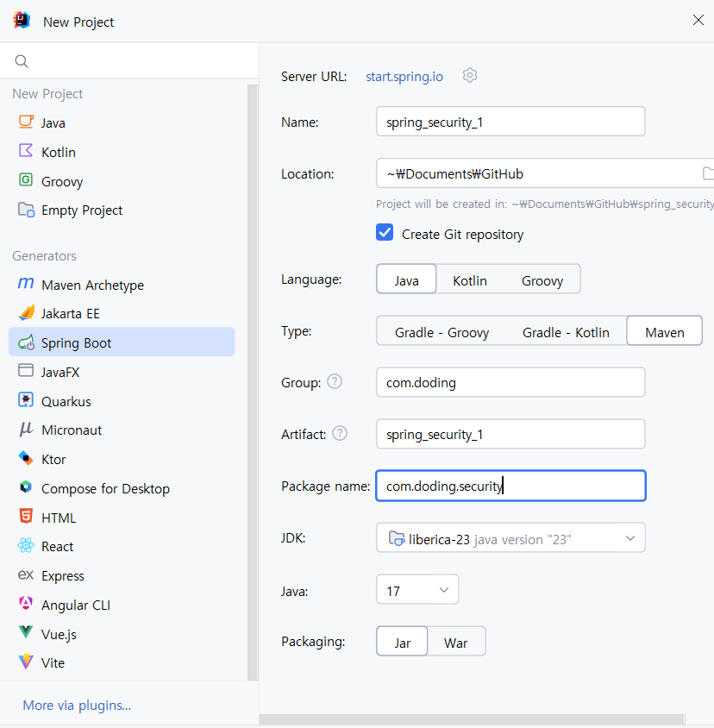Image resolution: width=714 pixels, height=728 pixels.
Task: Click the Kotlin logo icon
Action: (26, 151)
